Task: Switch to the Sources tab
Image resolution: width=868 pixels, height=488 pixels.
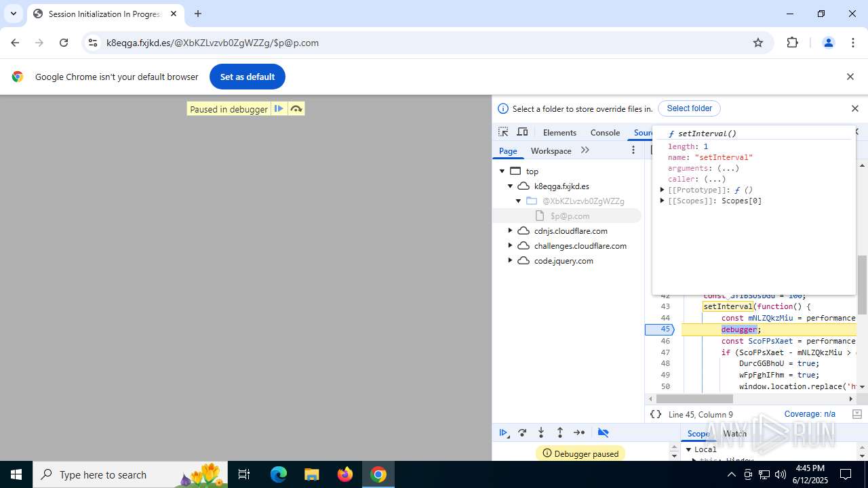Action: tap(643, 132)
